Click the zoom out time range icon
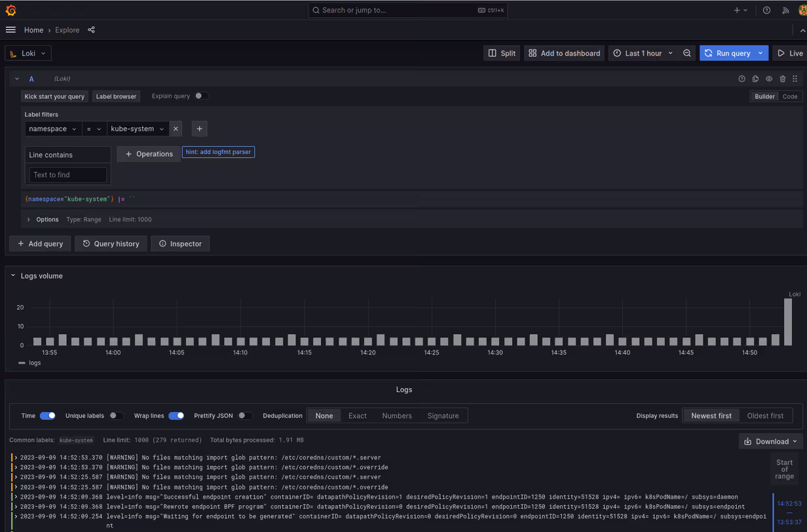 [686, 53]
